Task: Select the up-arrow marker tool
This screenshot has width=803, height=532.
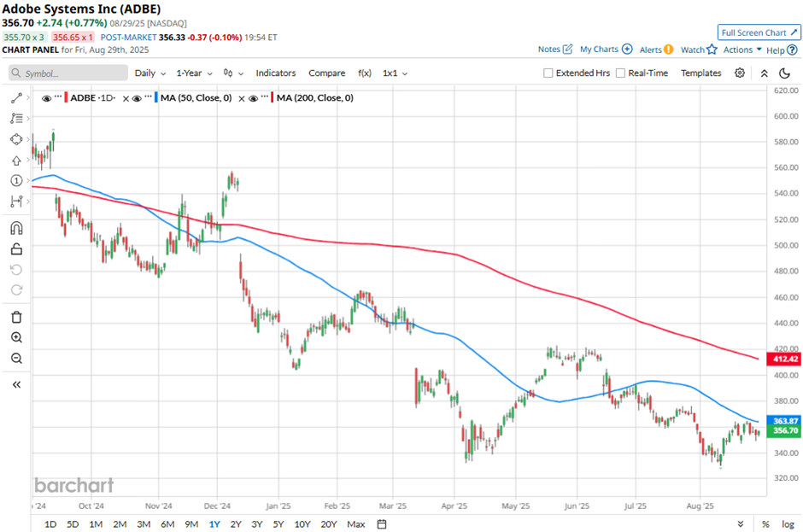Action: 16,161
